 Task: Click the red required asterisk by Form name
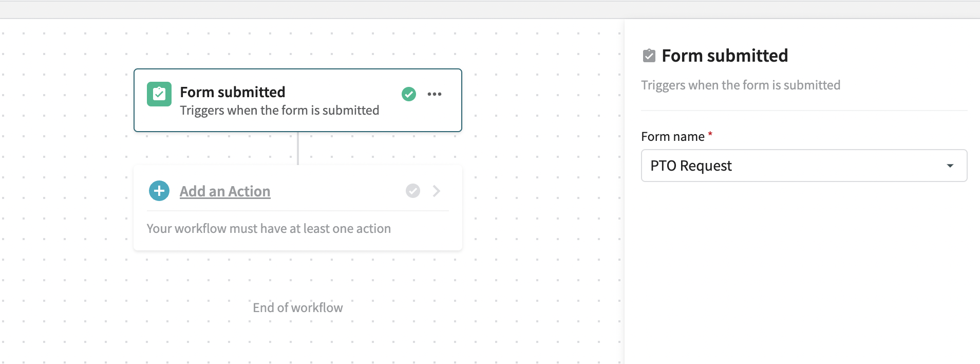pos(710,134)
